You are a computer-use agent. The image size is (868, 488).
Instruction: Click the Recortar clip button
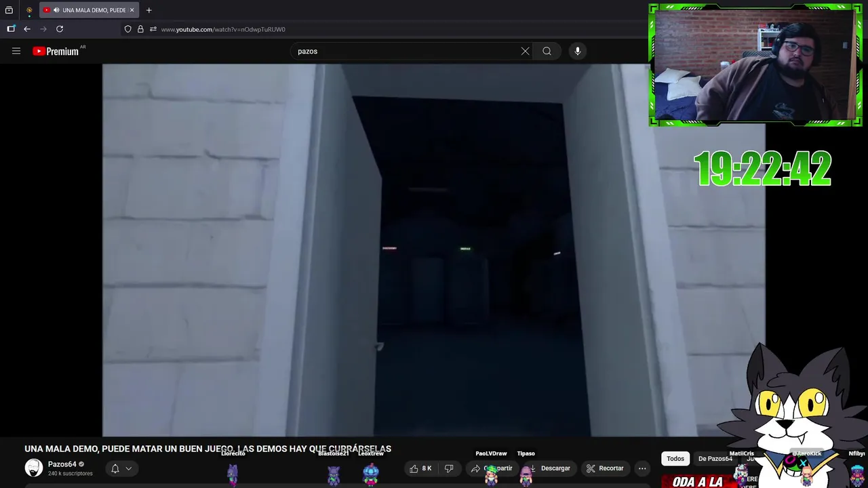605,468
